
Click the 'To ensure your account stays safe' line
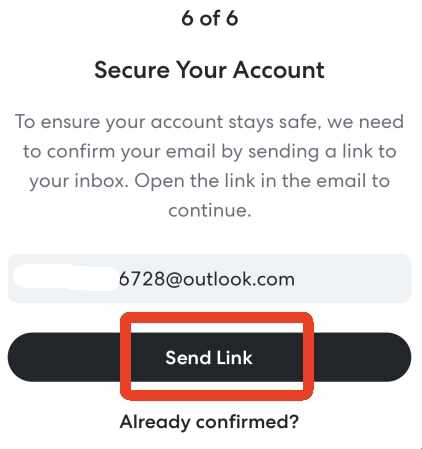pos(210,122)
